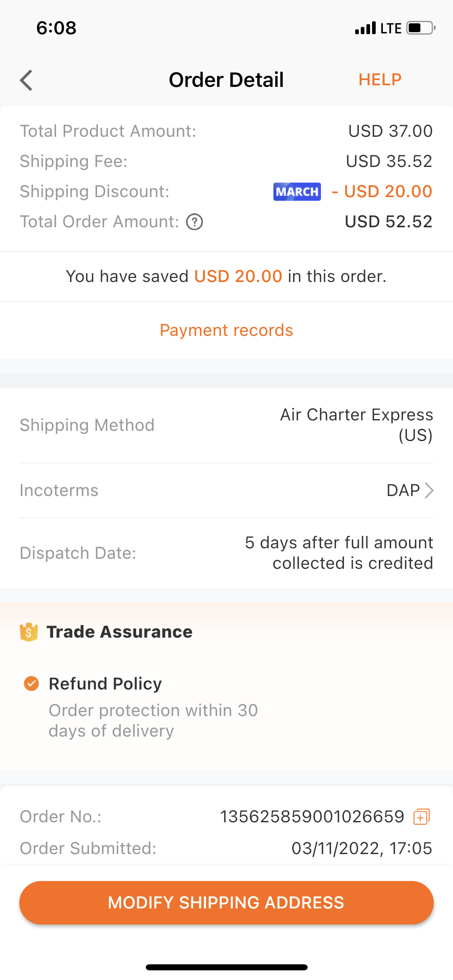Image resolution: width=453 pixels, height=980 pixels.
Task: Tap the Trade Assurance title
Action: (x=120, y=632)
